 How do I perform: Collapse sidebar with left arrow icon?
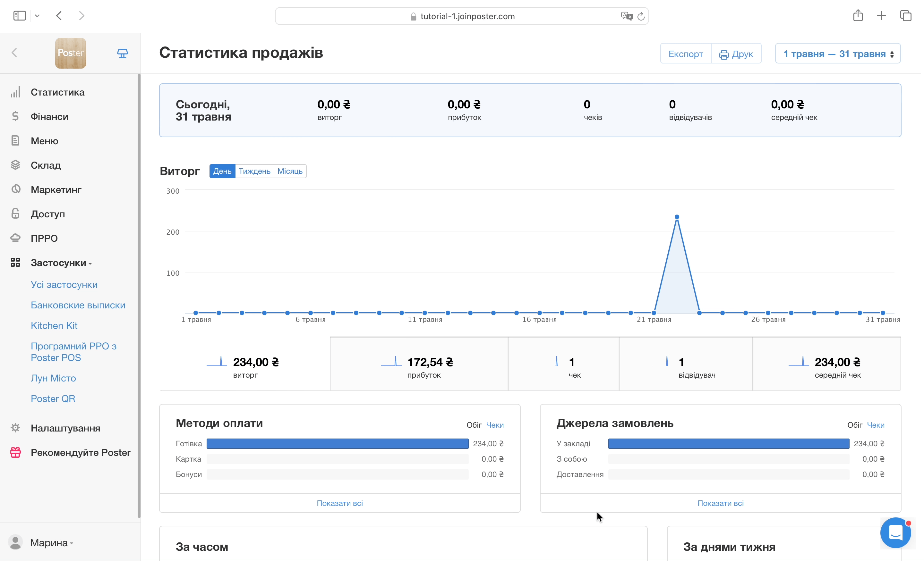tap(14, 53)
